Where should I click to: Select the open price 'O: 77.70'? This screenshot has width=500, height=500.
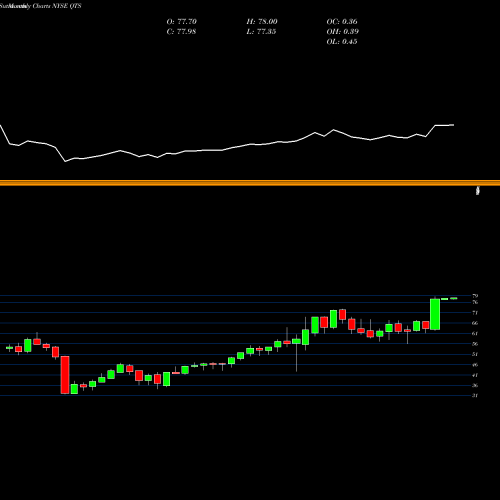tap(182, 22)
